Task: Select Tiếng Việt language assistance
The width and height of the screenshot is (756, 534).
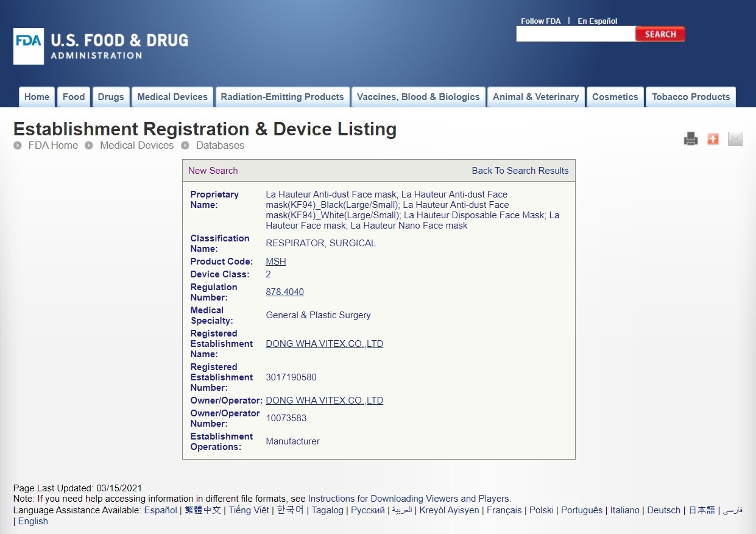Action: pos(249,510)
